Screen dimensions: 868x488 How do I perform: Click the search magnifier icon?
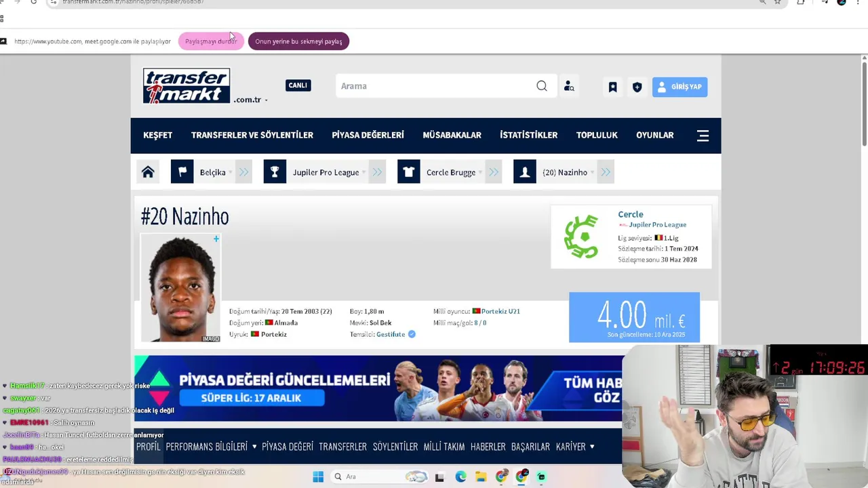(542, 86)
